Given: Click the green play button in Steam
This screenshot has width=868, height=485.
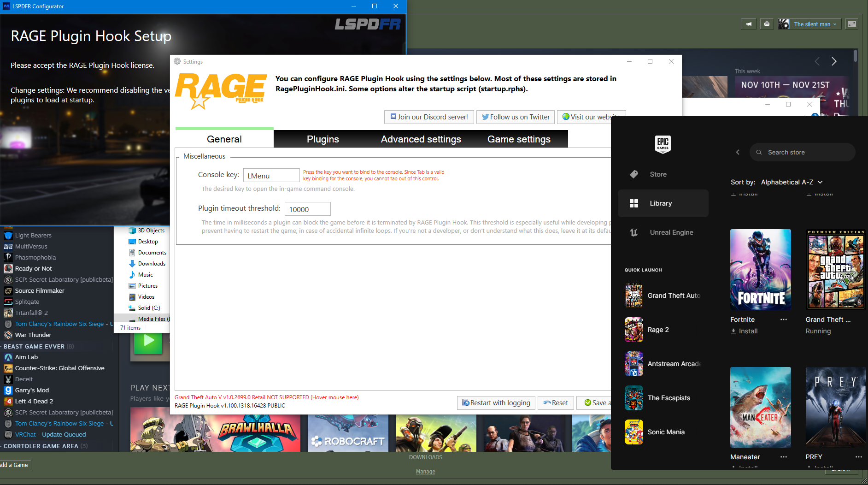Looking at the screenshot, I should [x=148, y=342].
